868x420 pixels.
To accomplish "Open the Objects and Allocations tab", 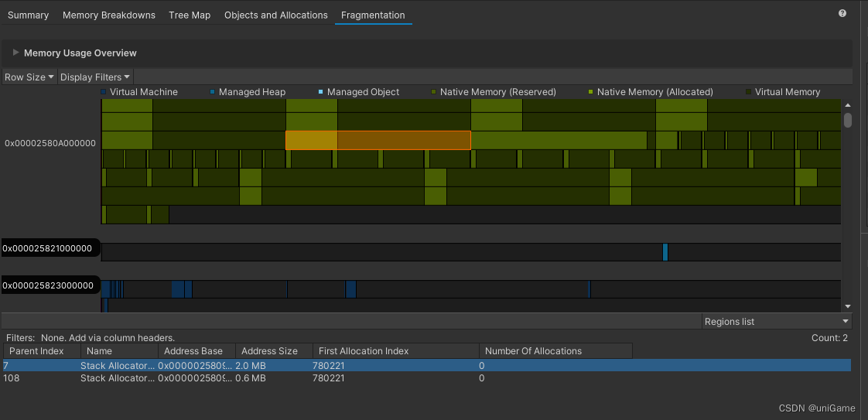I will point(275,15).
